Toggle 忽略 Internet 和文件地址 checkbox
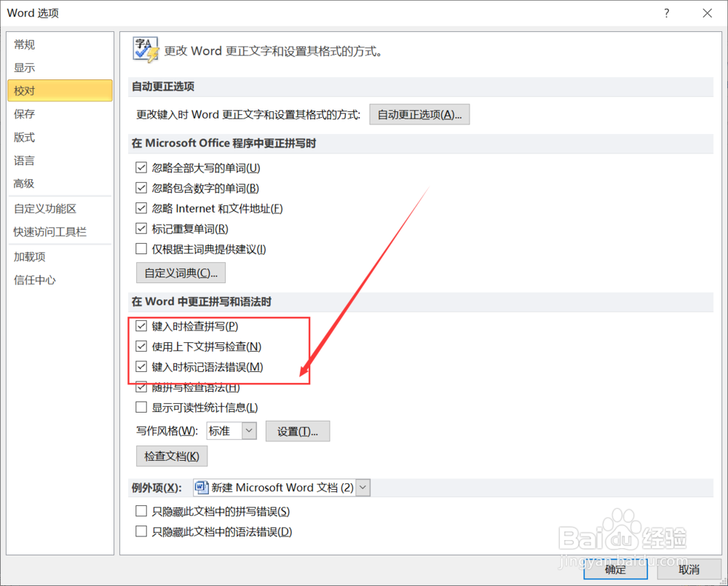Screen dimensions: 728x586 point(141,208)
